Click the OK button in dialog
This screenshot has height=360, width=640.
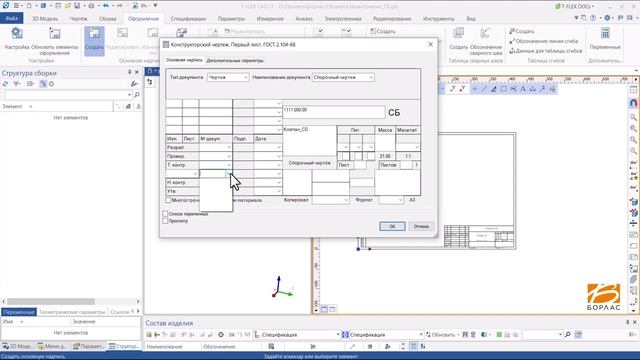pyautogui.click(x=392, y=226)
